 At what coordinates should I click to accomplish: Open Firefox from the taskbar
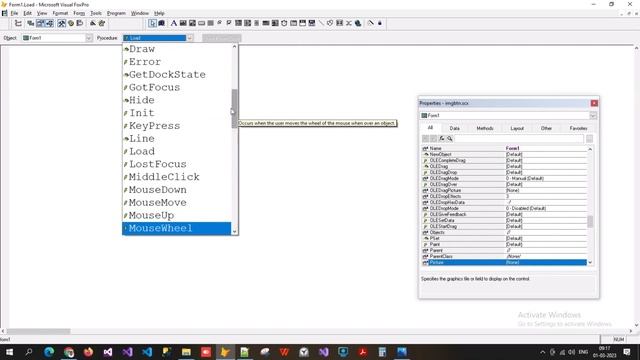88,352
